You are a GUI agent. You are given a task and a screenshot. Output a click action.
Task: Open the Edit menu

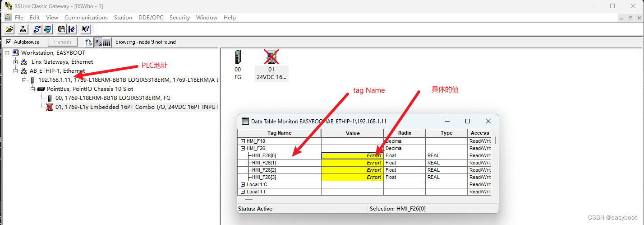[35, 17]
